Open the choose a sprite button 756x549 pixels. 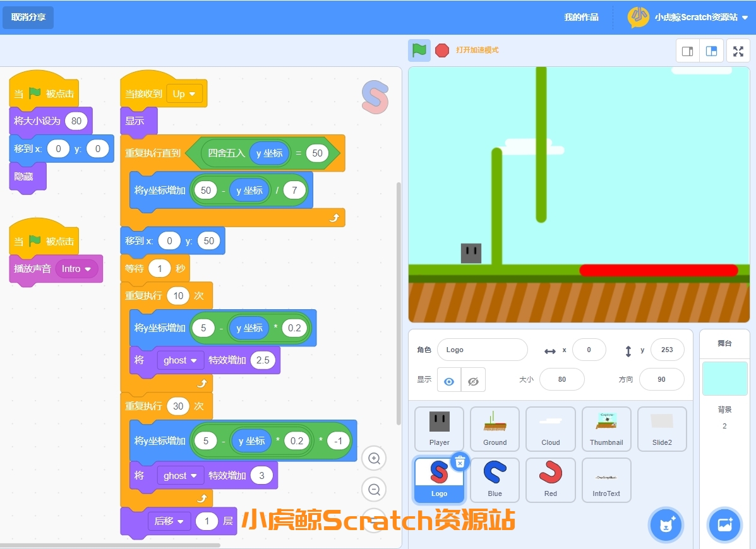click(666, 525)
